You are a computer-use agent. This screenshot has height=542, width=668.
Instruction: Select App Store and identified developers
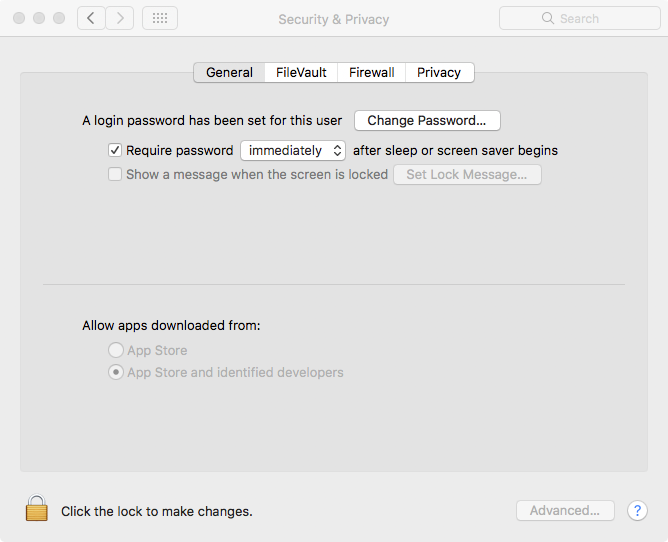pyautogui.click(x=115, y=372)
